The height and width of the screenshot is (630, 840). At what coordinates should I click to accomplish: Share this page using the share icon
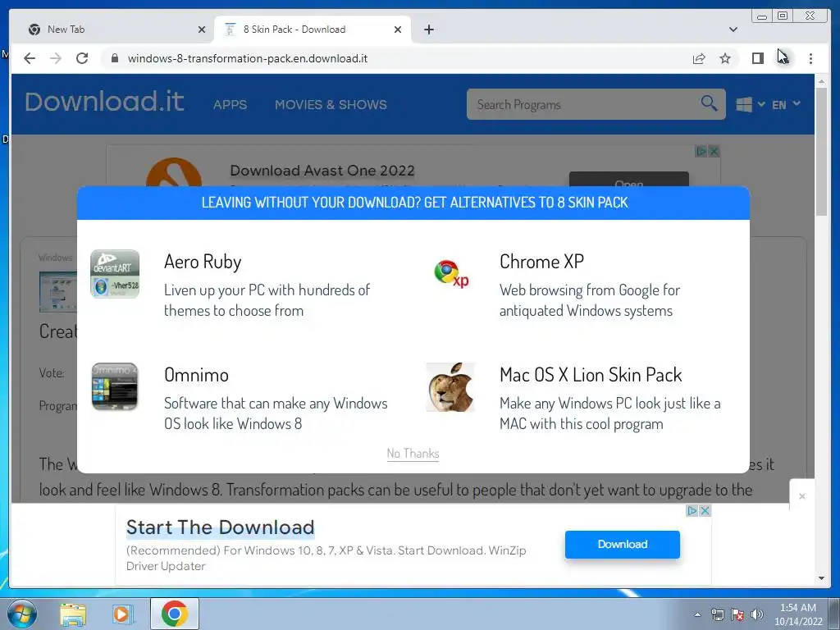tap(699, 58)
